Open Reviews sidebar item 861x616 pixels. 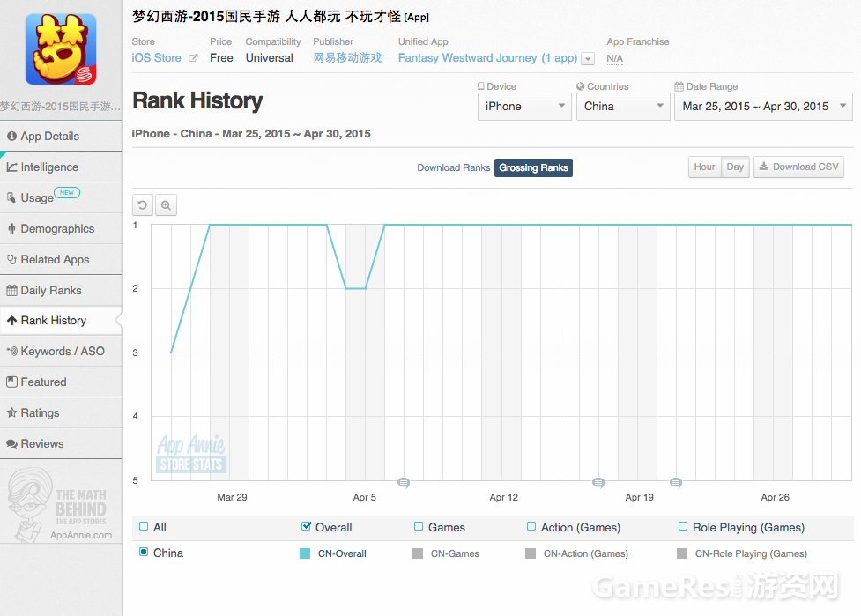point(61,443)
